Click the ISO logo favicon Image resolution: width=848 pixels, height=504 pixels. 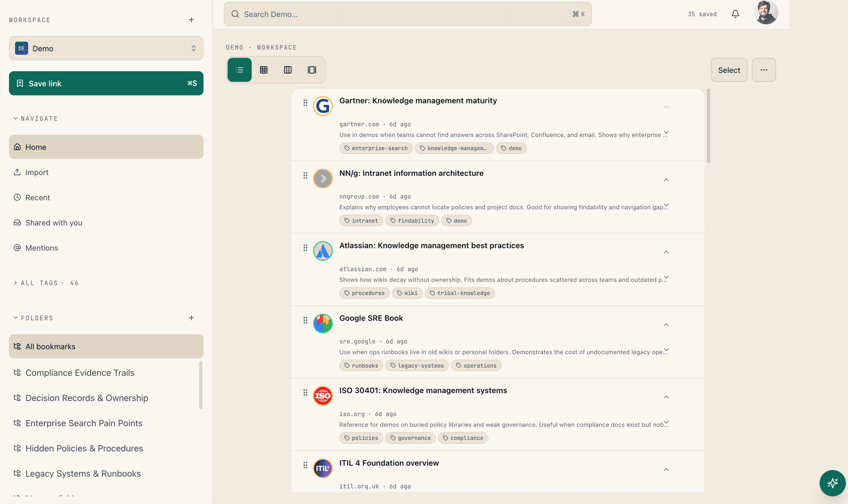323,396
